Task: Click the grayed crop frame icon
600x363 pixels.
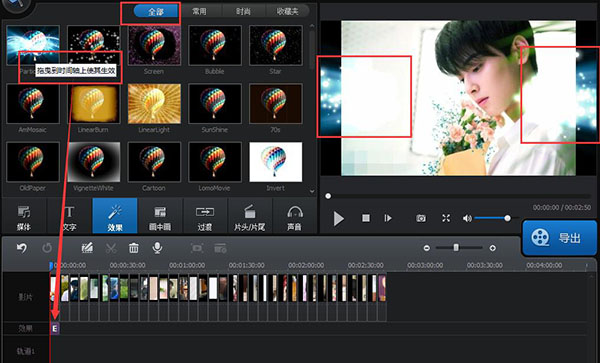Action: (197, 248)
